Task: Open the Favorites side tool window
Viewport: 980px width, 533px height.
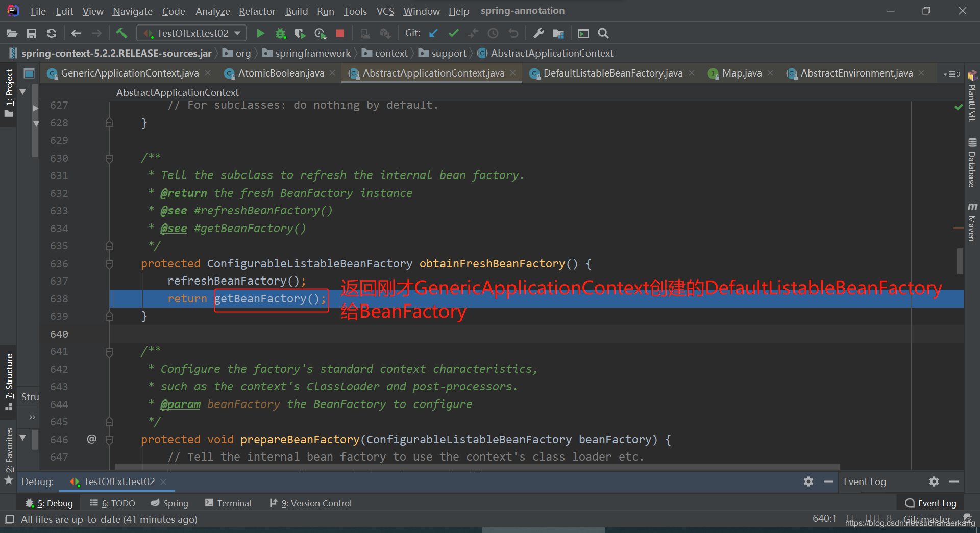Action: [x=9, y=455]
